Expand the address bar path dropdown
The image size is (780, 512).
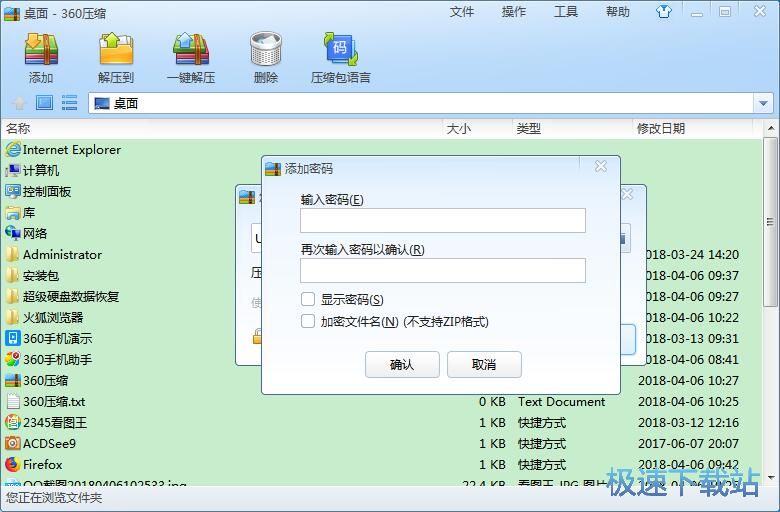[763, 103]
